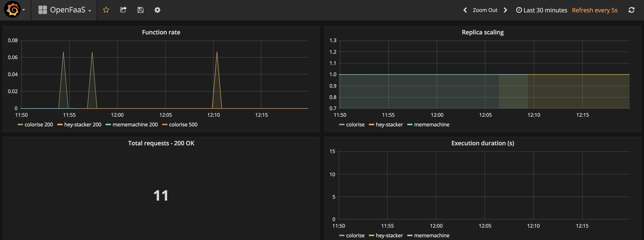Click the share dashboard icon
Screen dimensions: 644x240
(123, 10)
